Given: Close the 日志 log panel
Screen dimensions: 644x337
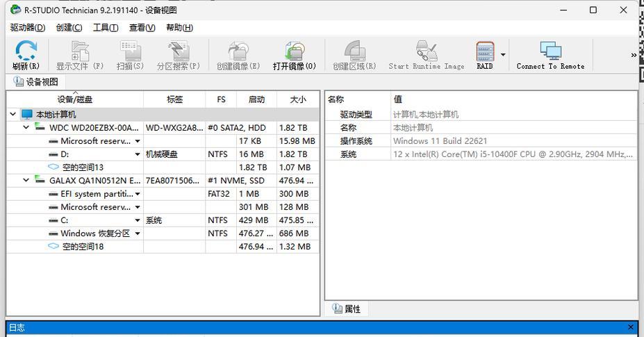Looking at the screenshot, I should [630, 327].
